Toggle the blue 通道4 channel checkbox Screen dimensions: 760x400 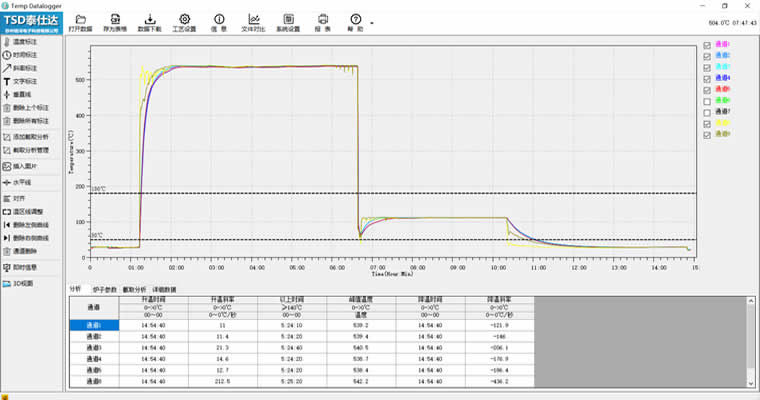click(x=708, y=78)
